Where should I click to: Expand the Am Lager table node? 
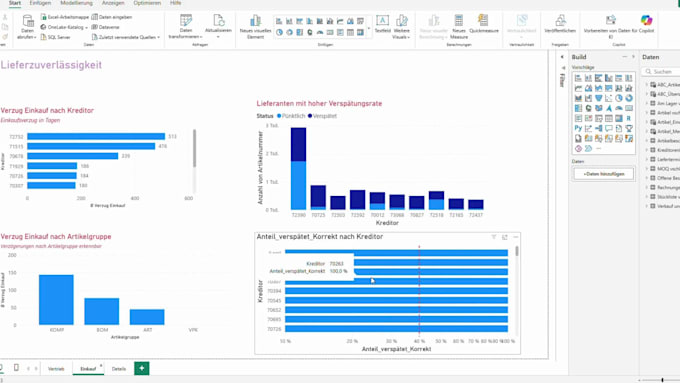point(647,103)
